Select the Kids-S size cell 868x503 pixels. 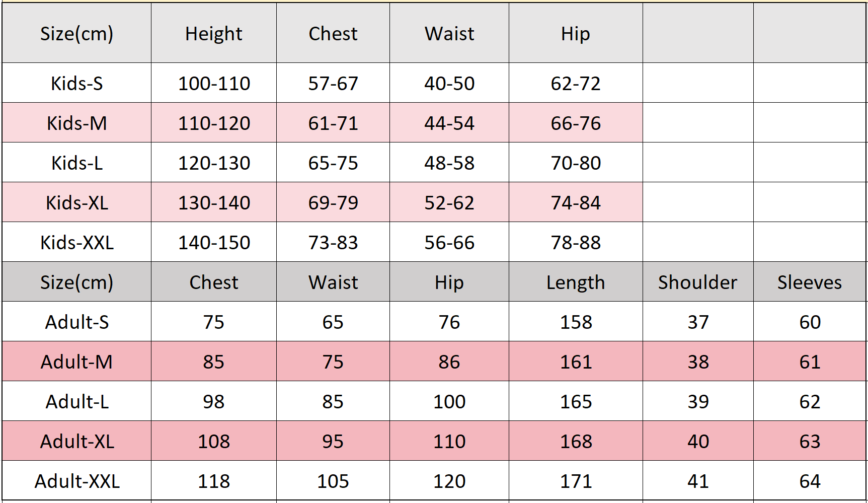(x=76, y=83)
